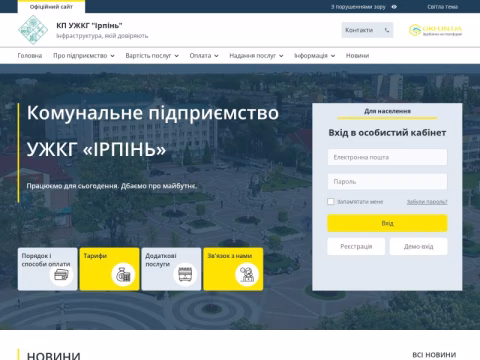Open Вартість послуг menu label
480x360 pixels.
[x=148, y=56]
